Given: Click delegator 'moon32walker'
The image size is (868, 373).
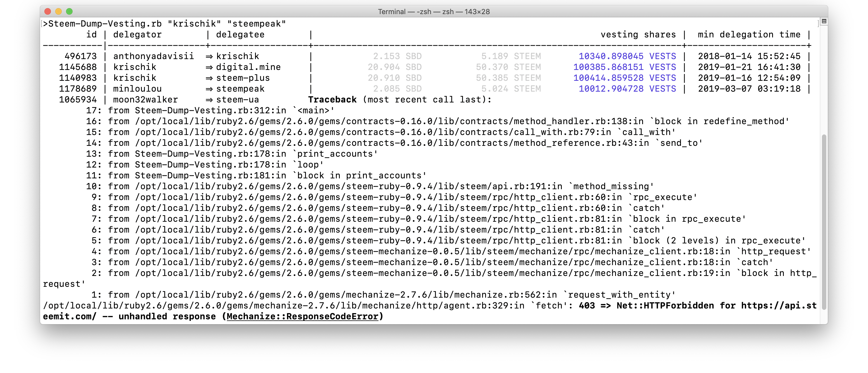Looking at the screenshot, I should click(146, 99).
